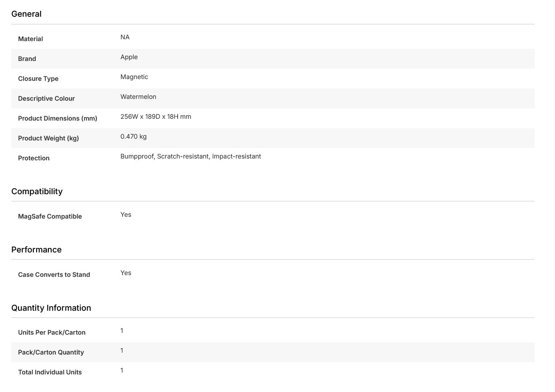Viewport: 555px width, 392px height.
Task: Select the Brand value Apple
Action: coord(129,57)
